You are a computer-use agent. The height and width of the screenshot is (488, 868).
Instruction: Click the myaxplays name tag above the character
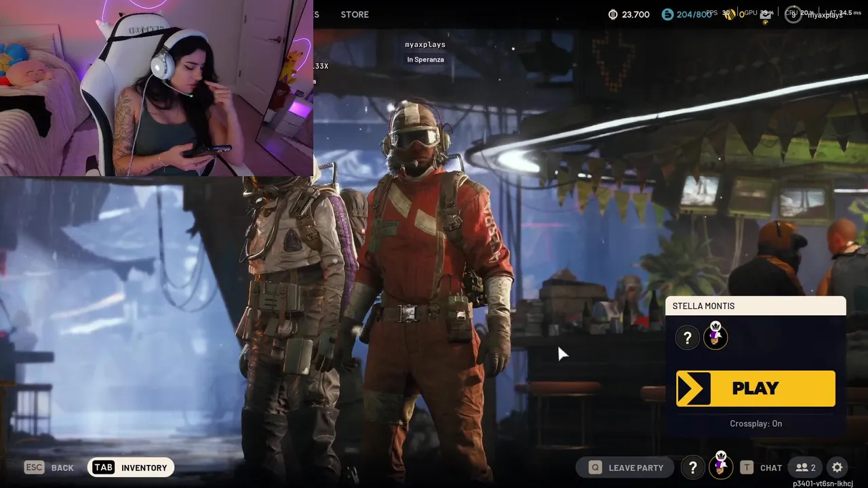click(x=425, y=45)
